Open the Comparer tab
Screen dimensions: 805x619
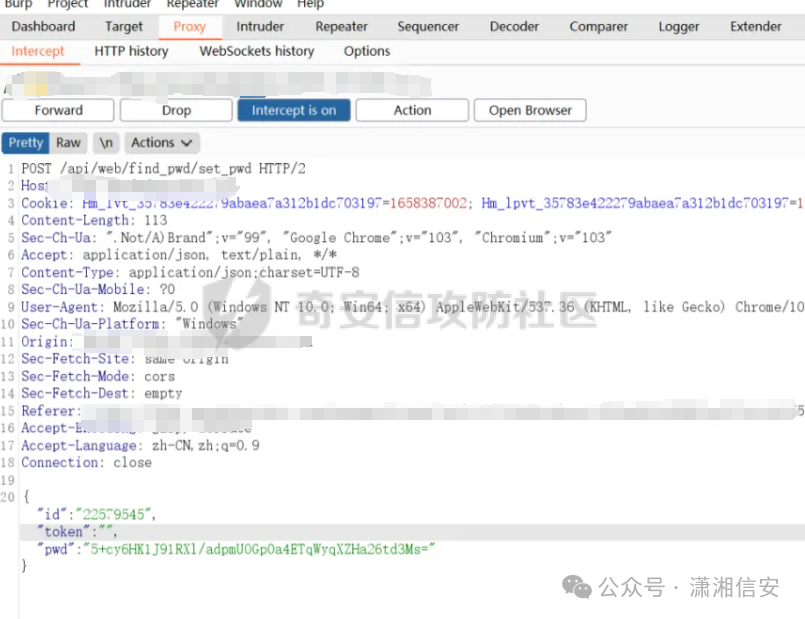point(599,27)
